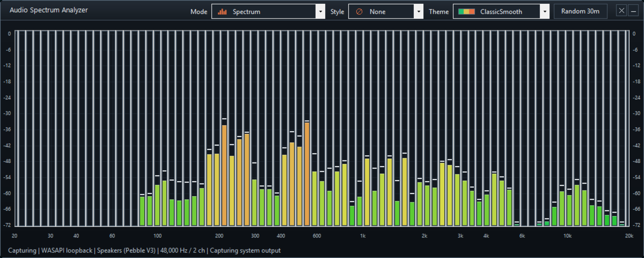644x258 pixels.
Task: Click the tallest orange bar near 500 Hz
Action: (307, 174)
